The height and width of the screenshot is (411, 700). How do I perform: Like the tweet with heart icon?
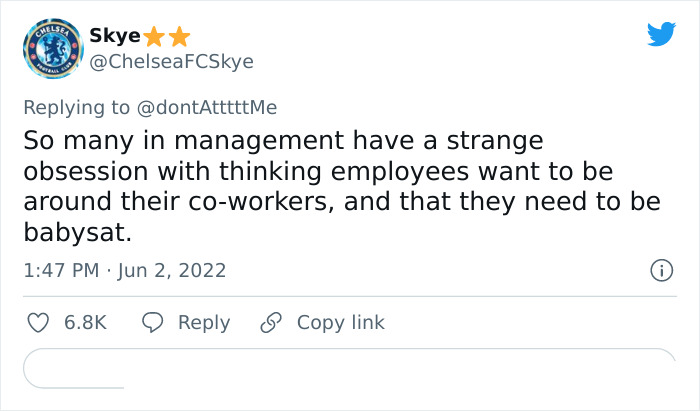37,323
